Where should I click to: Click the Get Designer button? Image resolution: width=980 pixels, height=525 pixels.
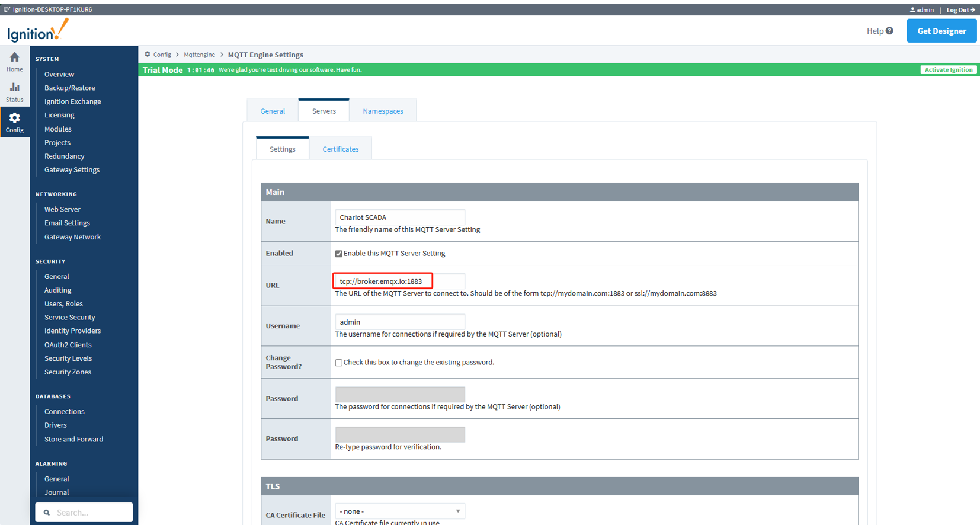(x=941, y=31)
